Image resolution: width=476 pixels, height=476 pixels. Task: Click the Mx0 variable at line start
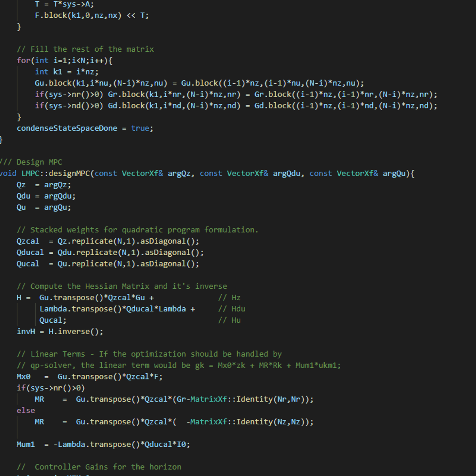pos(23,376)
